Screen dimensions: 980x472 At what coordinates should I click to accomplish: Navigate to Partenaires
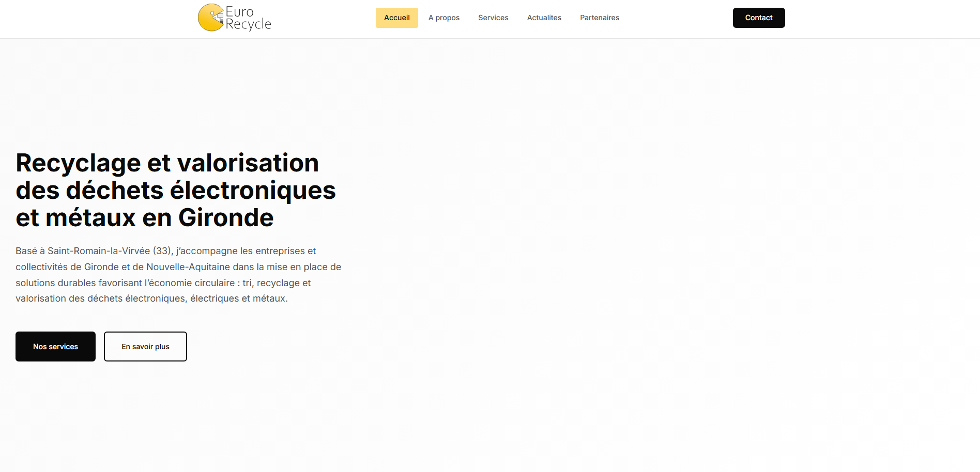pyautogui.click(x=599, y=18)
